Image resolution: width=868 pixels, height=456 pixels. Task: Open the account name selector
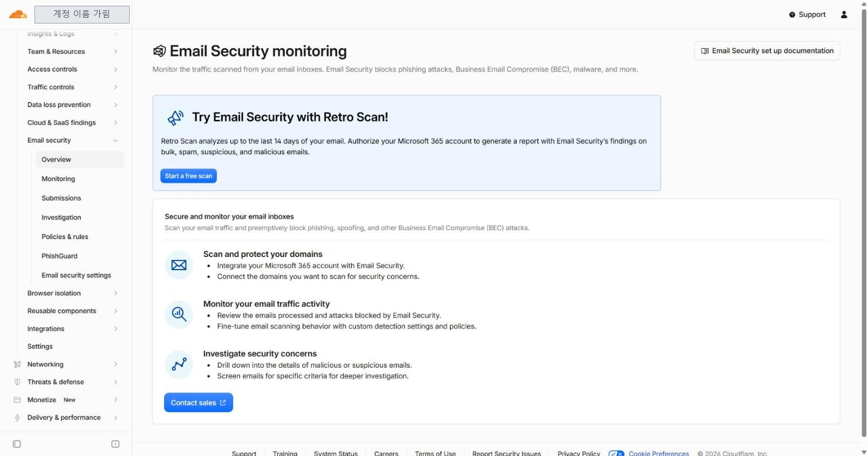pyautogui.click(x=82, y=14)
